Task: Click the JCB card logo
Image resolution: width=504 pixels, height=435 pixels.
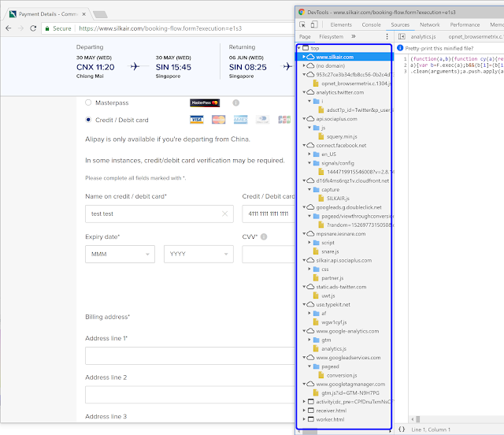Action: coord(284,120)
